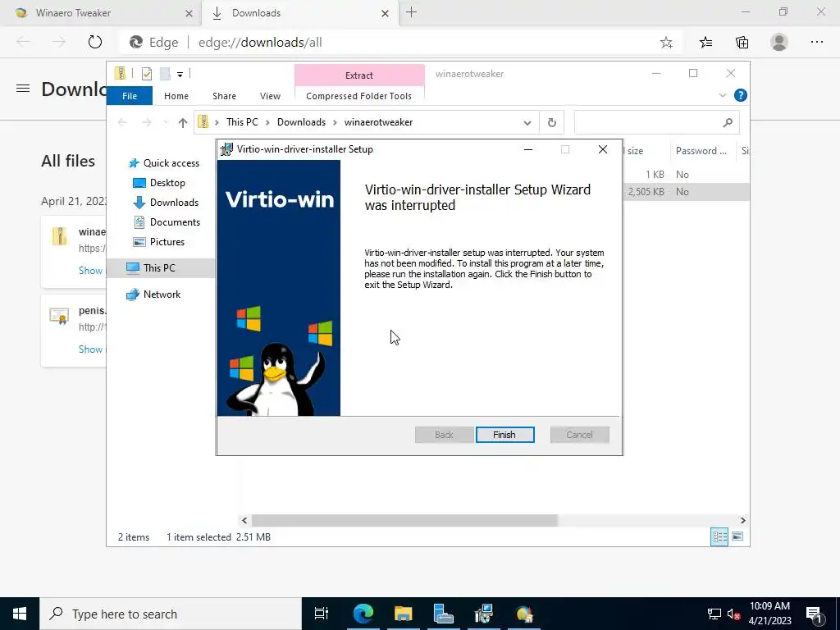Open Explorer help question mark icon
The image size is (840, 630).
[741, 95]
